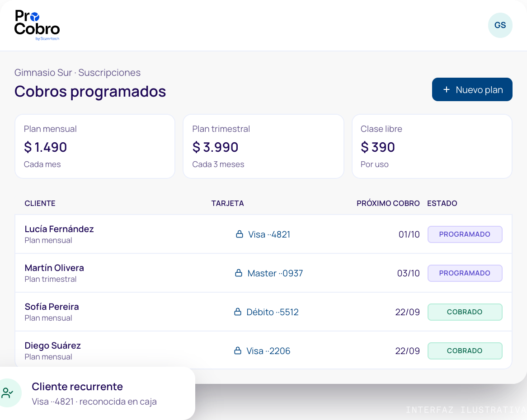Viewport: 527px width, 420px height.
Task: Click the lock icon beside Master ··0937
Action: (239, 273)
